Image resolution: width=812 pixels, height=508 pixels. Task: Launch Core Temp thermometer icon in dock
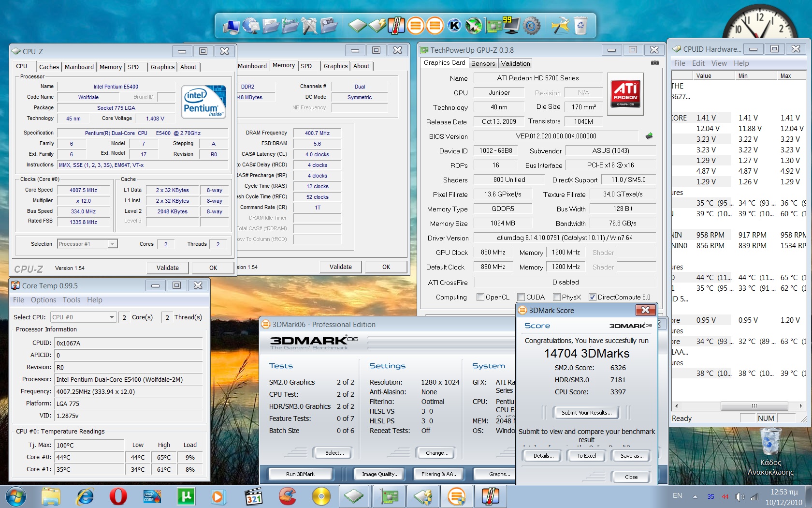396,25
